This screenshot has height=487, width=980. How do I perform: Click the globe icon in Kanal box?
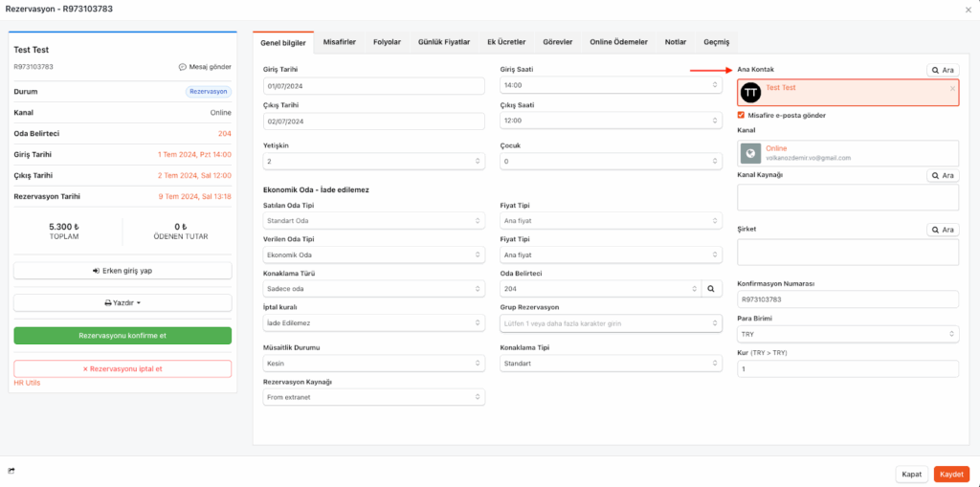coord(751,153)
